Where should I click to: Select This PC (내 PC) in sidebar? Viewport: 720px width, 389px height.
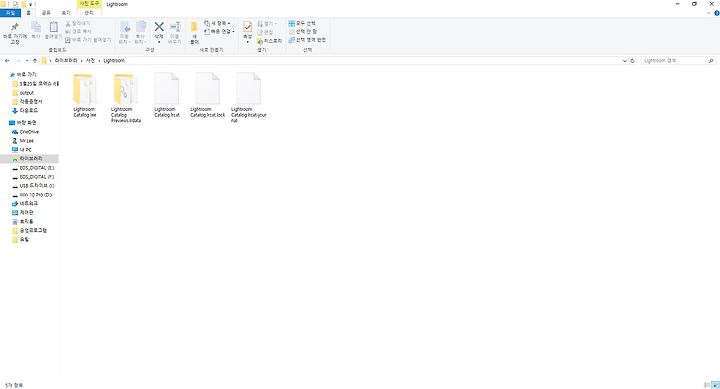22,150
